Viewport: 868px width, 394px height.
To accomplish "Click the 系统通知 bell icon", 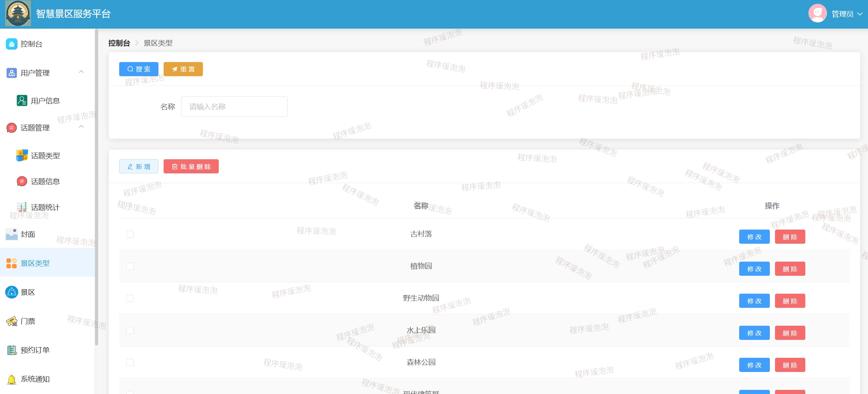I will click(x=11, y=379).
